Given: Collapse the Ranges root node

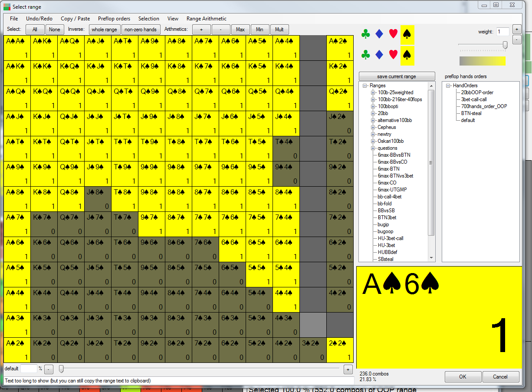Looking at the screenshot, I should (x=365, y=86).
